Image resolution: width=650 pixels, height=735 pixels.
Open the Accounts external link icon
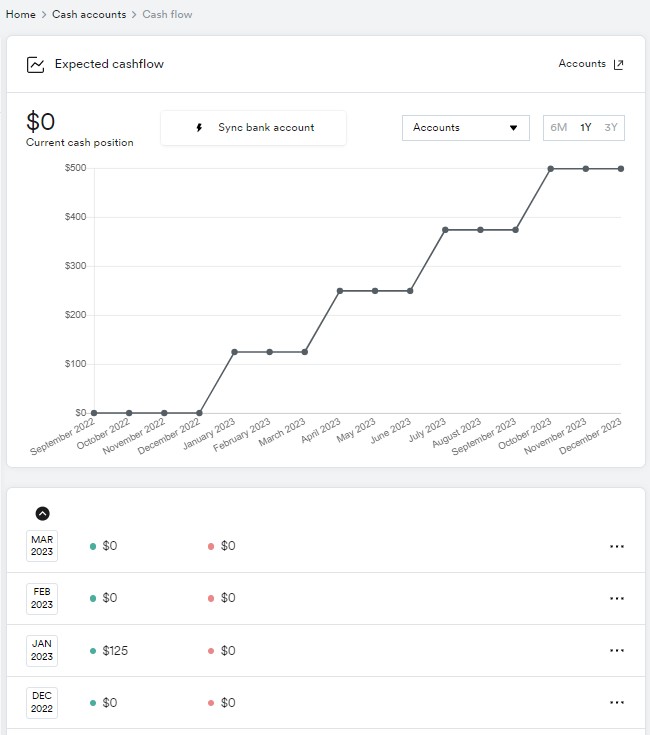[619, 64]
